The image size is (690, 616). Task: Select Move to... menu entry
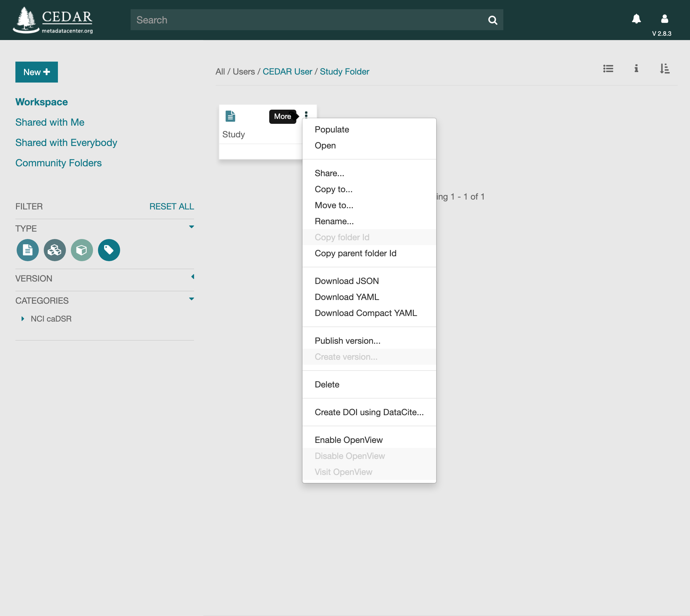tap(369, 205)
